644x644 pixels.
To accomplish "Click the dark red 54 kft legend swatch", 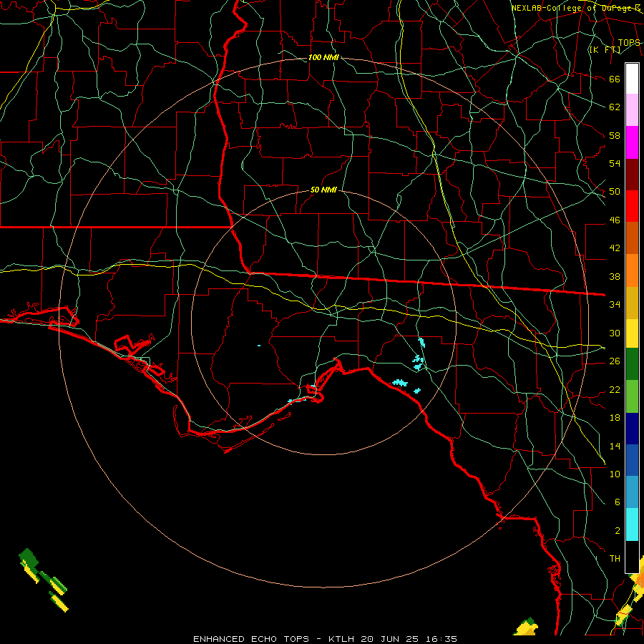I will 632,175.
